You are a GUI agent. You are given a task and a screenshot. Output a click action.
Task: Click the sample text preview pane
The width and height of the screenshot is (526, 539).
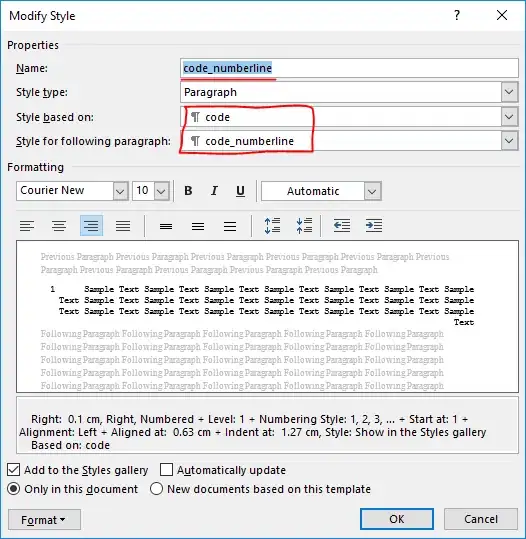[267, 317]
